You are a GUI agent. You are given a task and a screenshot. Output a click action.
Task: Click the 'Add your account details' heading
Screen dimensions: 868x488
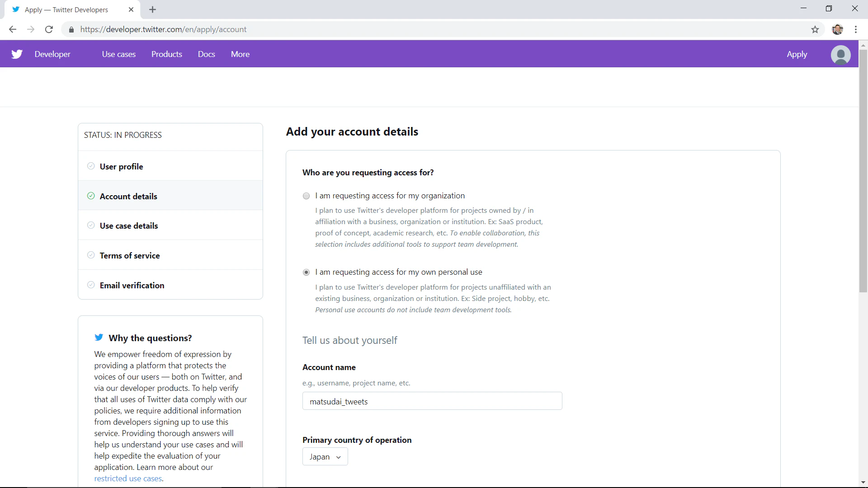click(x=352, y=131)
